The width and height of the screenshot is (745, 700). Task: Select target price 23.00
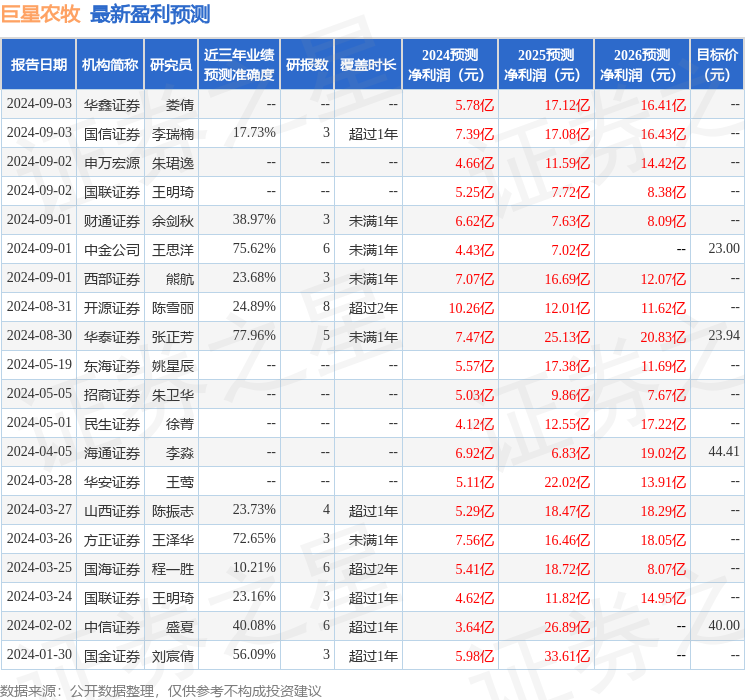click(724, 249)
